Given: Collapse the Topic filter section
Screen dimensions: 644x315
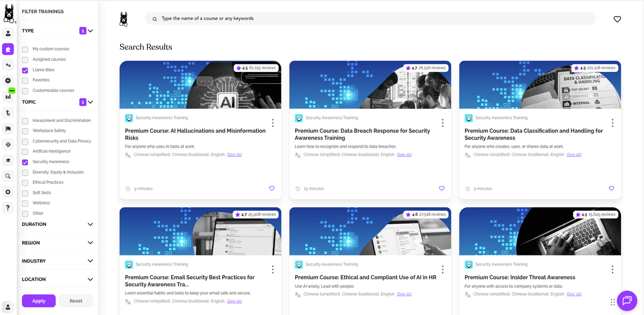Looking at the screenshot, I should point(90,102).
